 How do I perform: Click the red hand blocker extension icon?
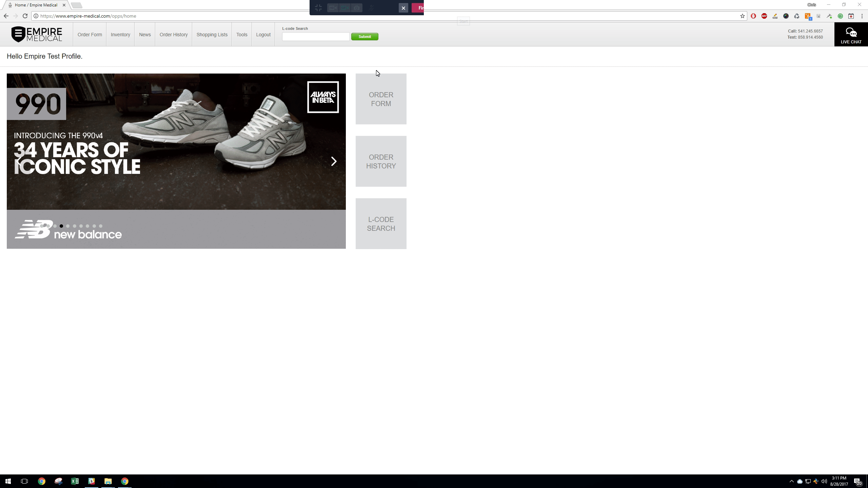pos(753,16)
